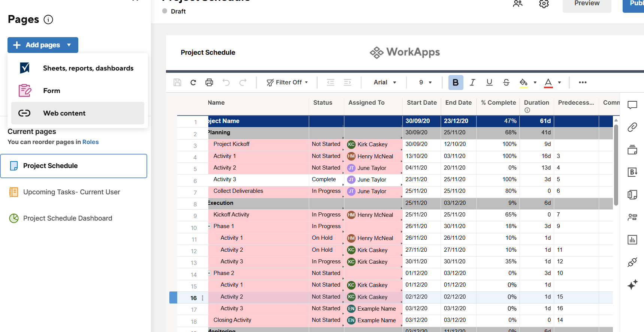Click the sparkle AI icon on right rail
644x332 pixels.
click(x=632, y=285)
